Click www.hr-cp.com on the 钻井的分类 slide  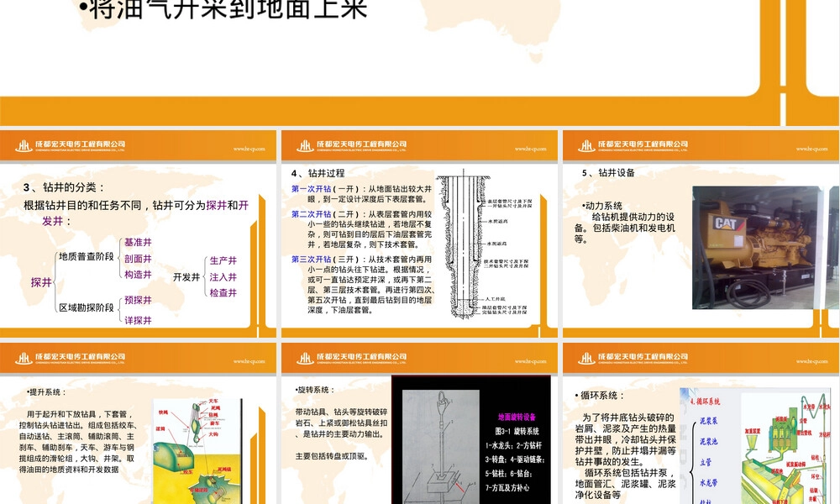point(249,149)
